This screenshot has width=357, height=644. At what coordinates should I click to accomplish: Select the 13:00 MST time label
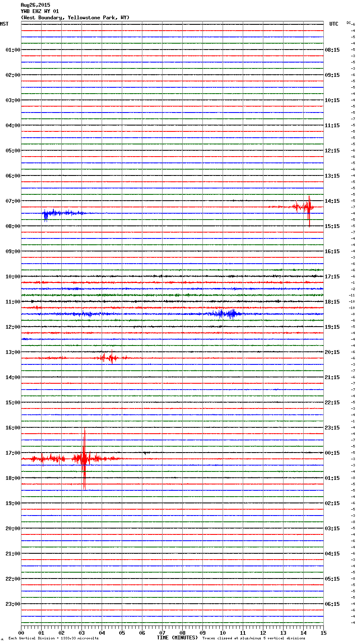tap(13, 352)
